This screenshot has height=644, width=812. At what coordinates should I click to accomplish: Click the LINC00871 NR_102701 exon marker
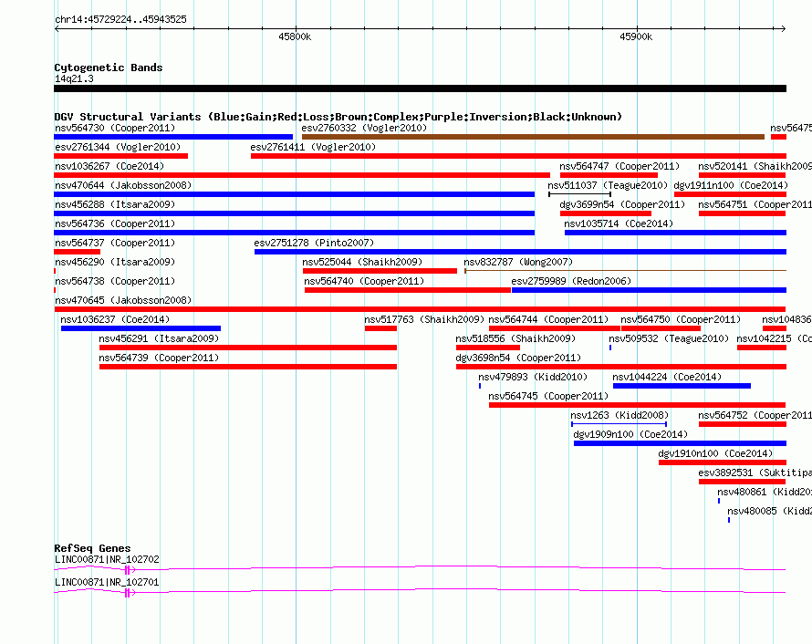pos(128,593)
